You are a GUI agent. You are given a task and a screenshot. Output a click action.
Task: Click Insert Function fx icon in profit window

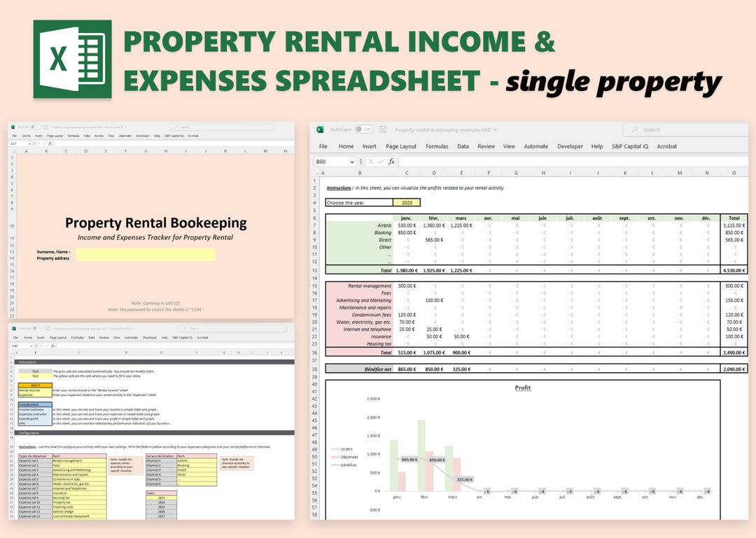(x=391, y=162)
